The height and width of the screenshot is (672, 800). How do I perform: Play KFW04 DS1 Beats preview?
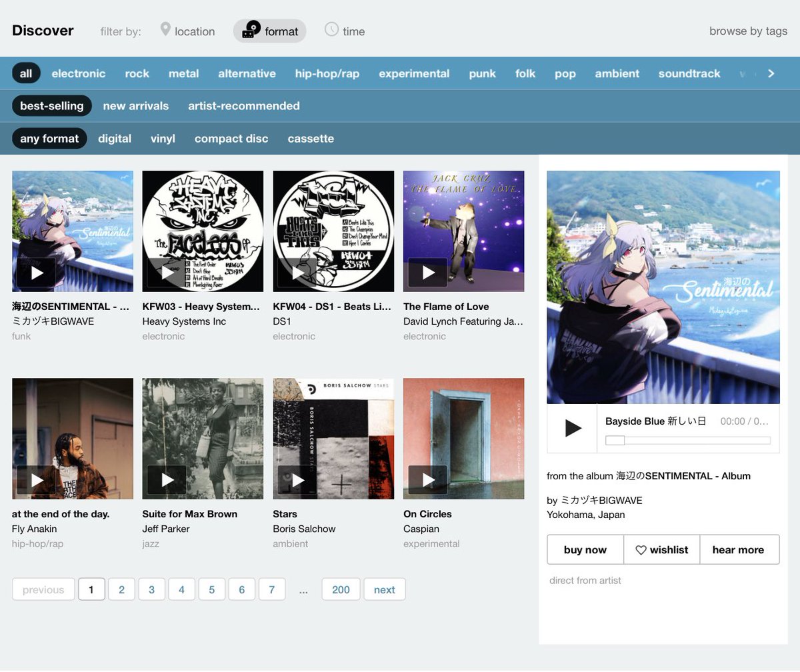(x=297, y=273)
